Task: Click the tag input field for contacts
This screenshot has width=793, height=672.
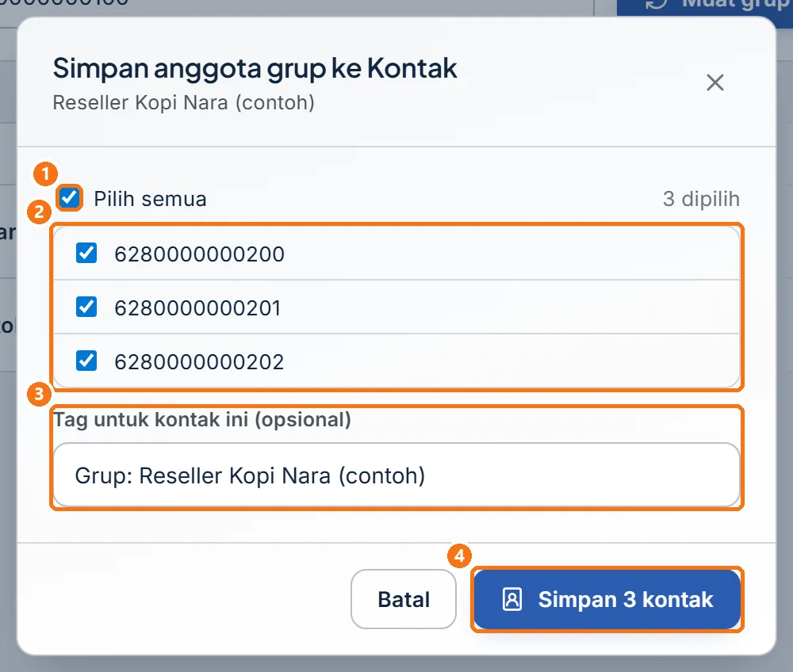Action: [396, 475]
